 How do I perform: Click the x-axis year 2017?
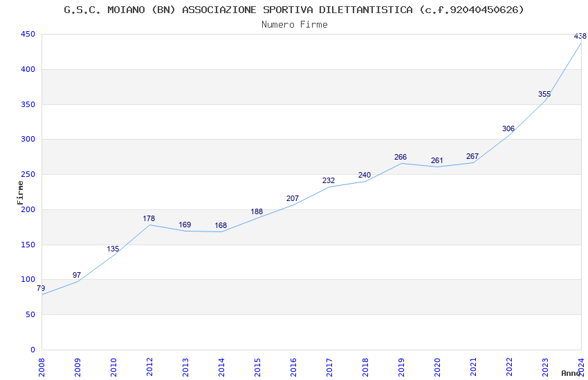point(329,367)
